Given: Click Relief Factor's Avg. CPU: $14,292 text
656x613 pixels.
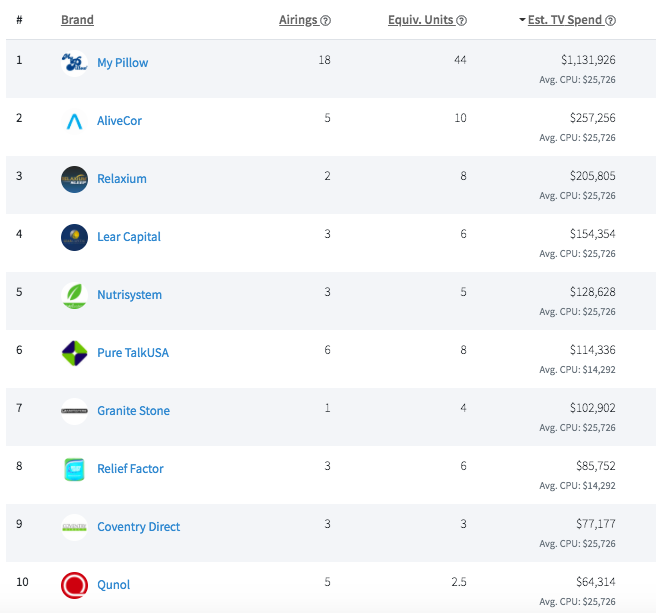Looking at the screenshot, I should point(577,486).
